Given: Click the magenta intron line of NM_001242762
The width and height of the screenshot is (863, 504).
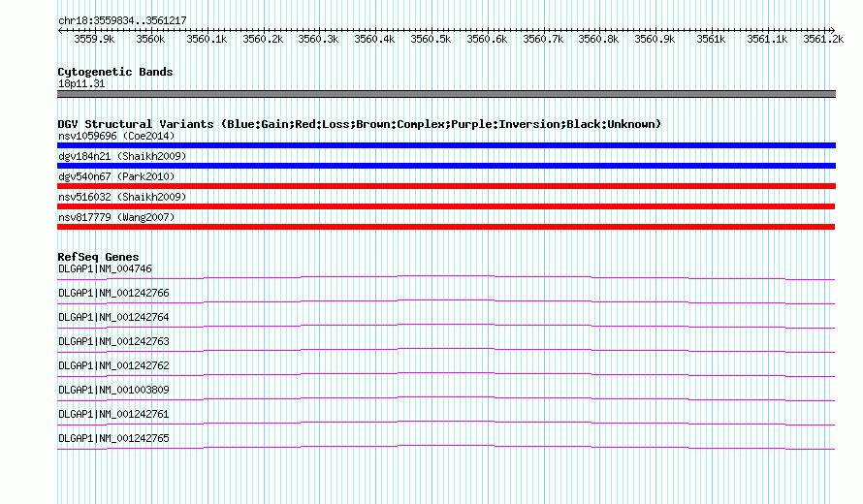Looking at the screenshot, I should coord(446,372).
